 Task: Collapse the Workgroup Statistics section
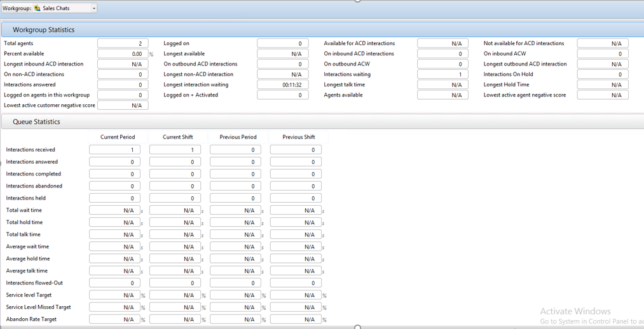[x=43, y=30]
